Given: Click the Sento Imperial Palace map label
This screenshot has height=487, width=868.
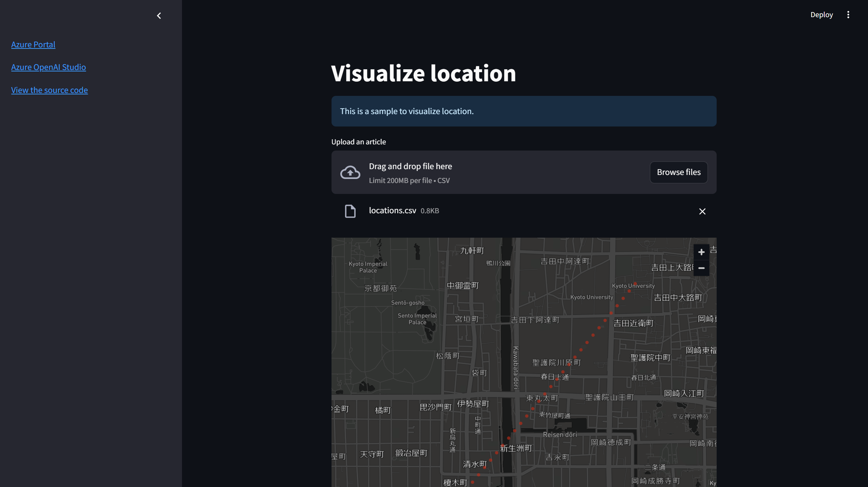Looking at the screenshot, I should [x=417, y=319].
